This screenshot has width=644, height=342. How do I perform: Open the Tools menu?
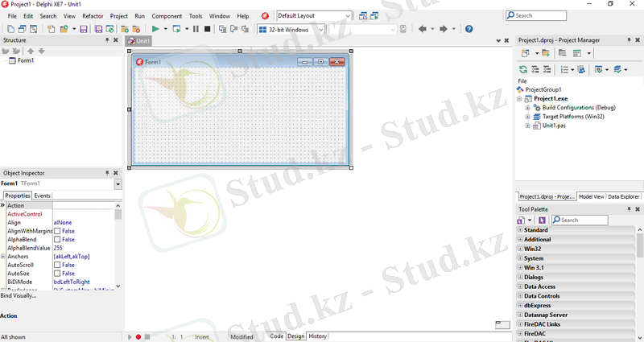point(196,16)
